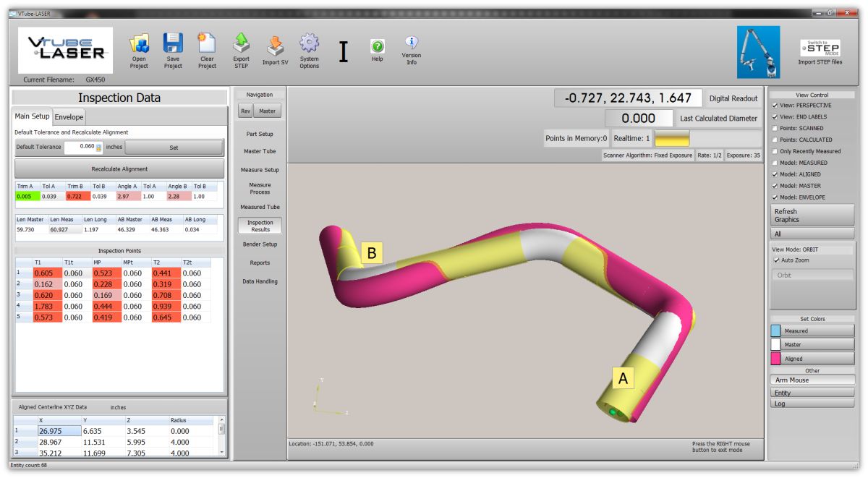This screenshot has width=868, height=478.
Task: Expand the Entity panel
Action: click(x=812, y=393)
